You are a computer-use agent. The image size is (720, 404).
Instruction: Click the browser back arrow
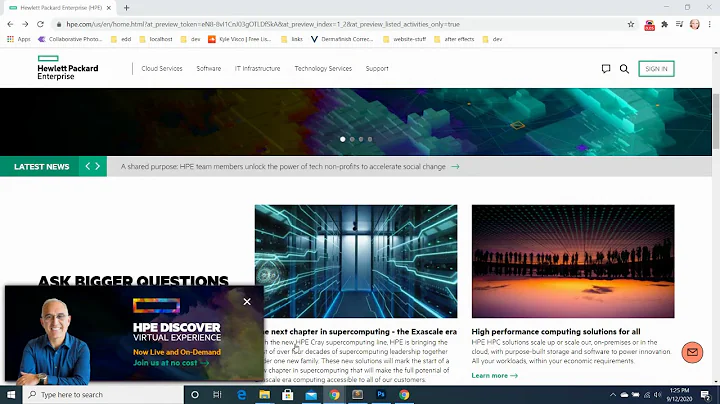point(10,24)
